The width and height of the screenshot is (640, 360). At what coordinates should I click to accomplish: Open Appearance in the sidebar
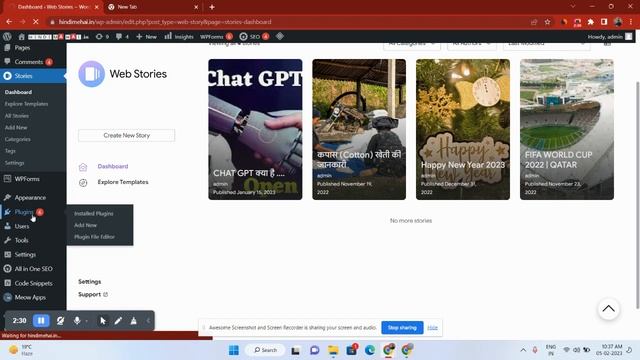point(30,198)
